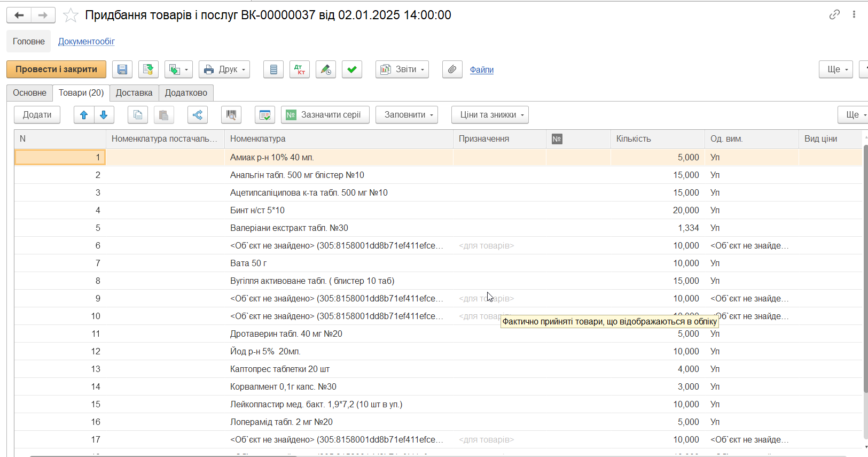Screen dimensions: 868x457
Task: Select row Бинт н/ст 5*10
Action: [x=438, y=210]
